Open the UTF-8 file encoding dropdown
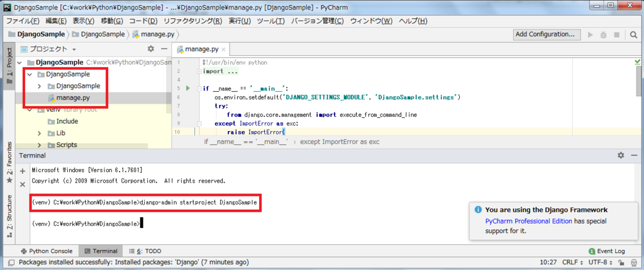Viewport: 644px width, 270px height. [602, 262]
